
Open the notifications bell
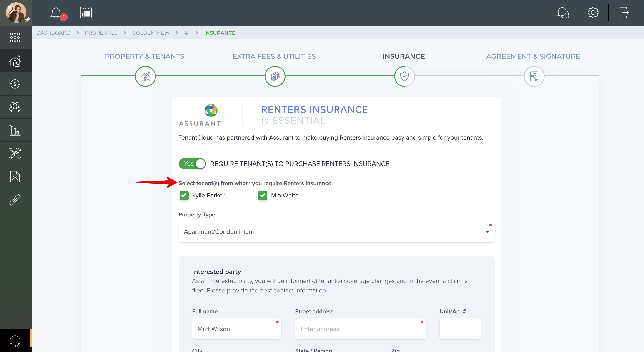point(56,13)
